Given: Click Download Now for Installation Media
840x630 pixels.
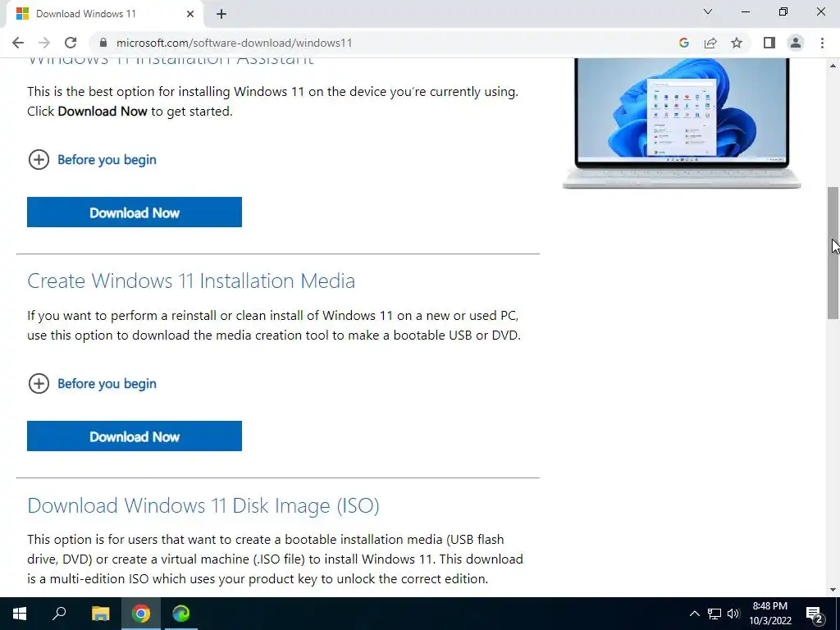Looking at the screenshot, I should (135, 436).
